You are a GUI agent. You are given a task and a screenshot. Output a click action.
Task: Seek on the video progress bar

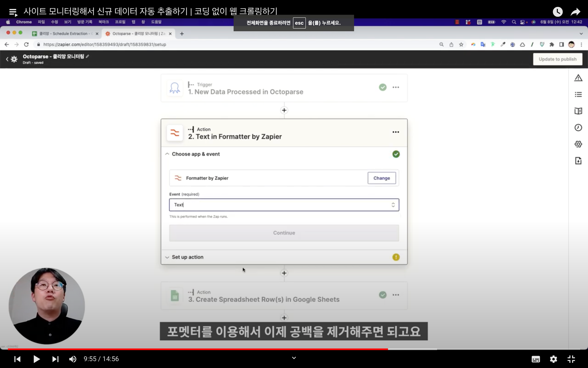(x=294, y=349)
